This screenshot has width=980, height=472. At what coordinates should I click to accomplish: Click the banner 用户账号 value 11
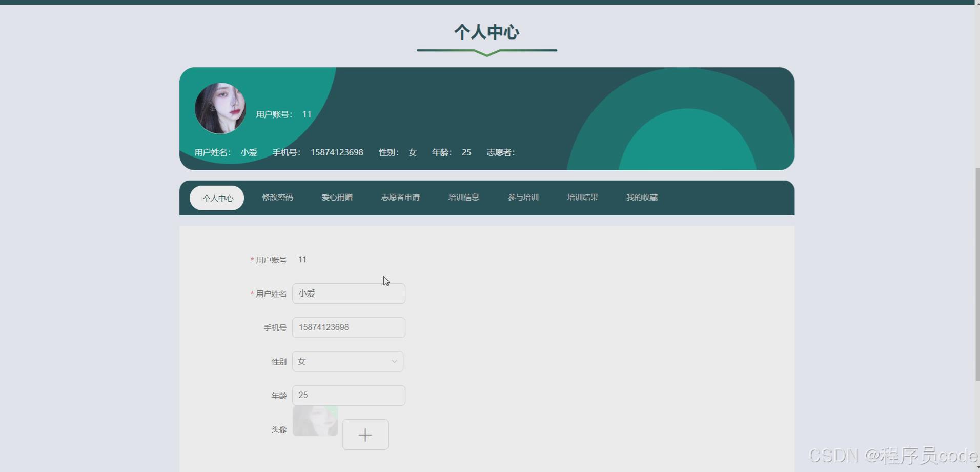pyautogui.click(x=307, y=114)
